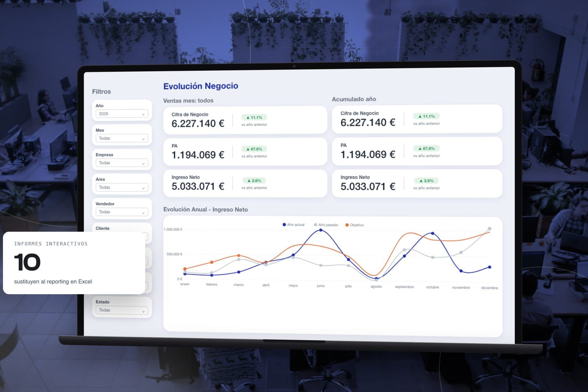Open the Area filter dropdown

coord(122,187)
